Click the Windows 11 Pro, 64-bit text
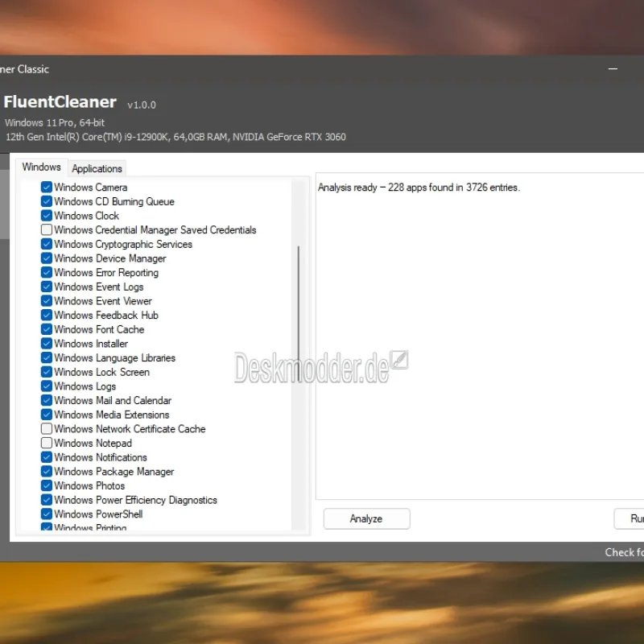The image size is (644, 644). 55,123
